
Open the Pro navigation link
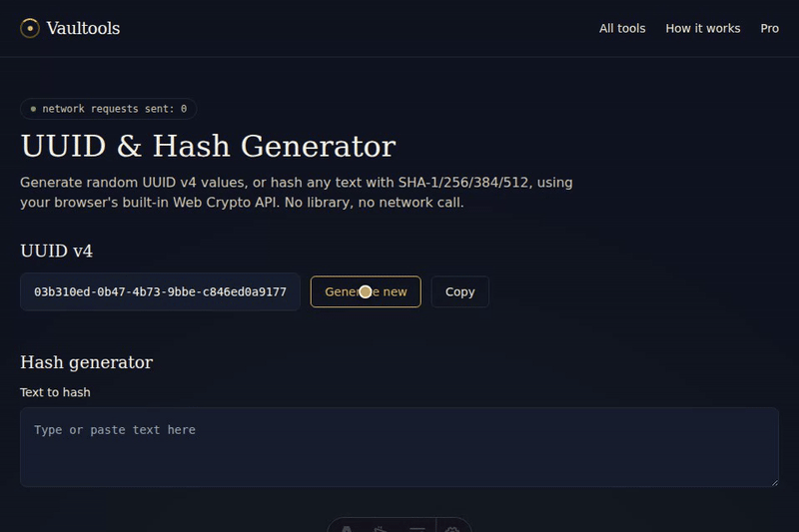pyautogui.click(x=769, y=29)
